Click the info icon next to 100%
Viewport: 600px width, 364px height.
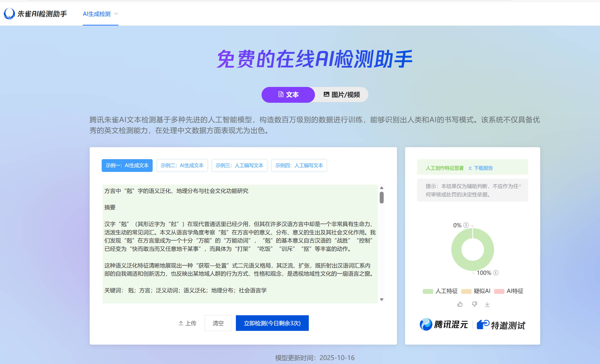coord(496,273)
